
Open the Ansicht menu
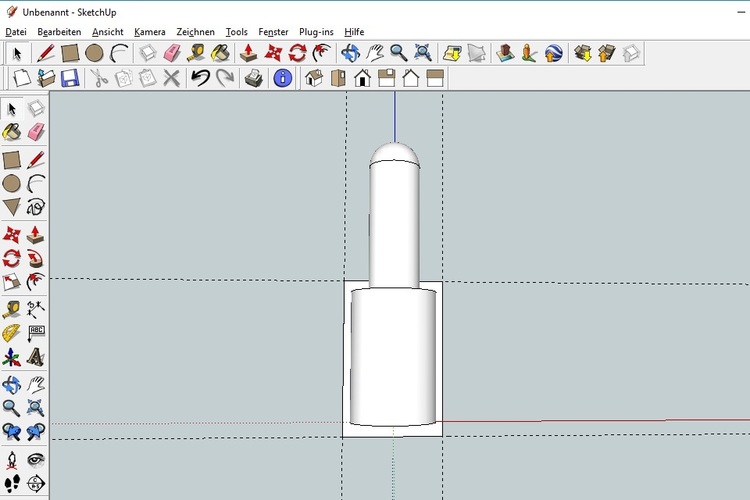coord(108,32)
